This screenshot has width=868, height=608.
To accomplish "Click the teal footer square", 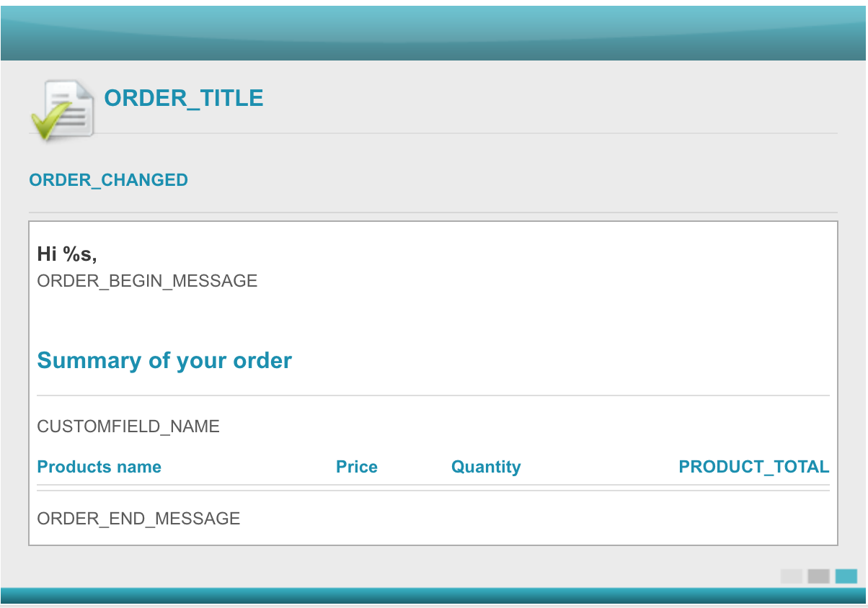I will click(x=846, y=576).
